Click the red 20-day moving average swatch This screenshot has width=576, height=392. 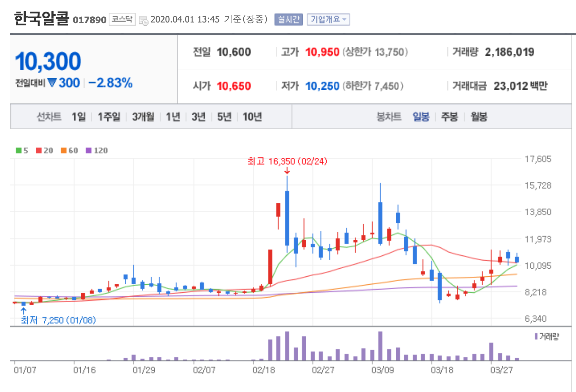click(x=39, y=150)
